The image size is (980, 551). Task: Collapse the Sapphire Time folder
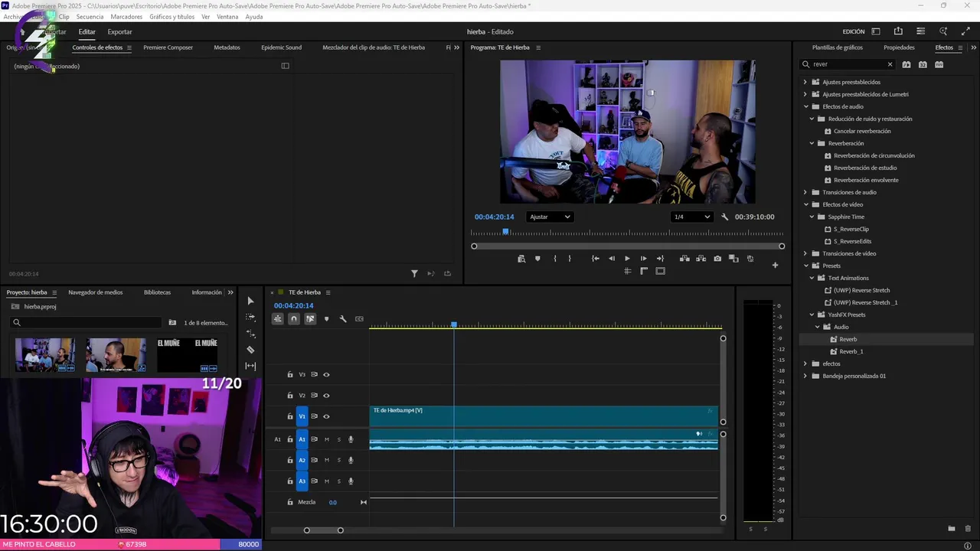pyautogui.click(x=812, y=217)
